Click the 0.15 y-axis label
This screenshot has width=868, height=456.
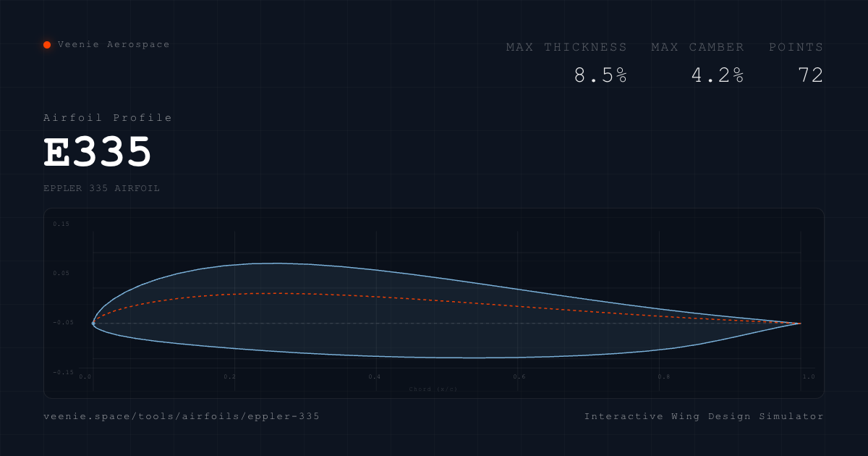61,224
